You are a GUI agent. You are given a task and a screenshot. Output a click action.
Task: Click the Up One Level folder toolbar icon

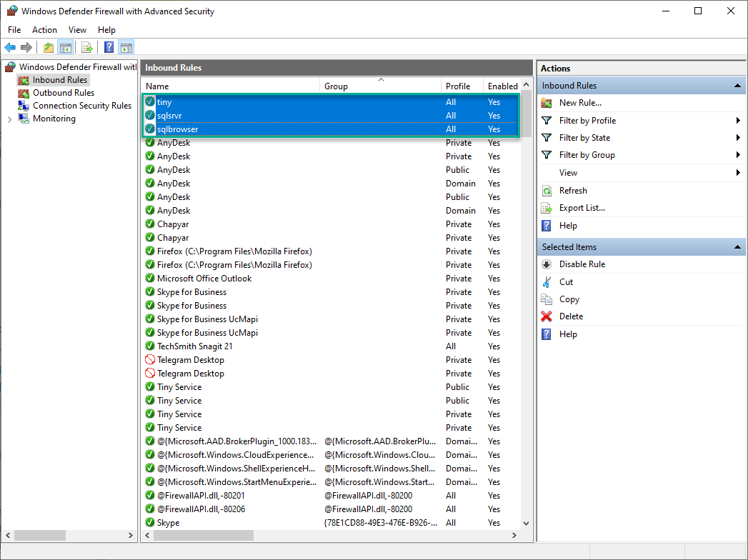[48, 47]
